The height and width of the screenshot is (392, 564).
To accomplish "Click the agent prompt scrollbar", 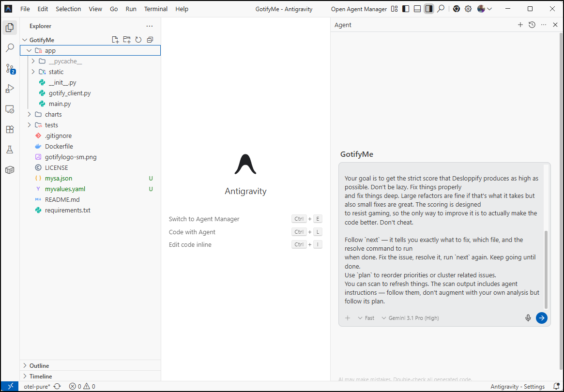I will click(546, 269).
